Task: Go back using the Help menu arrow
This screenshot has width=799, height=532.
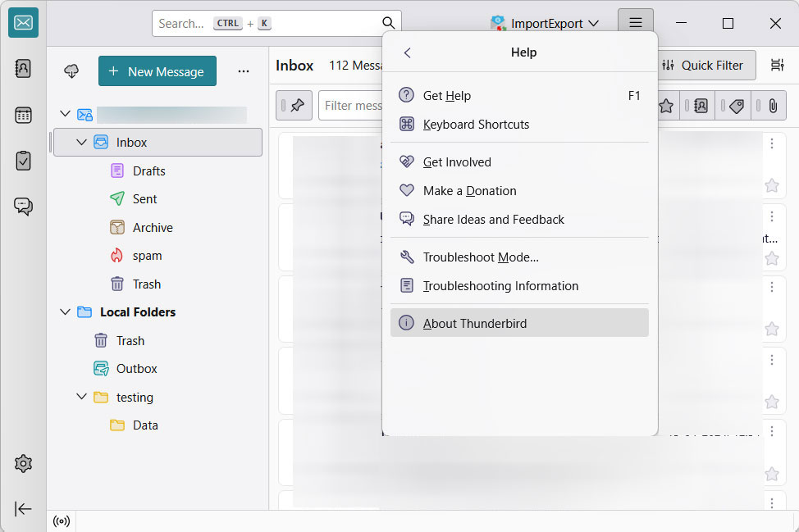Action: point(407,52)
